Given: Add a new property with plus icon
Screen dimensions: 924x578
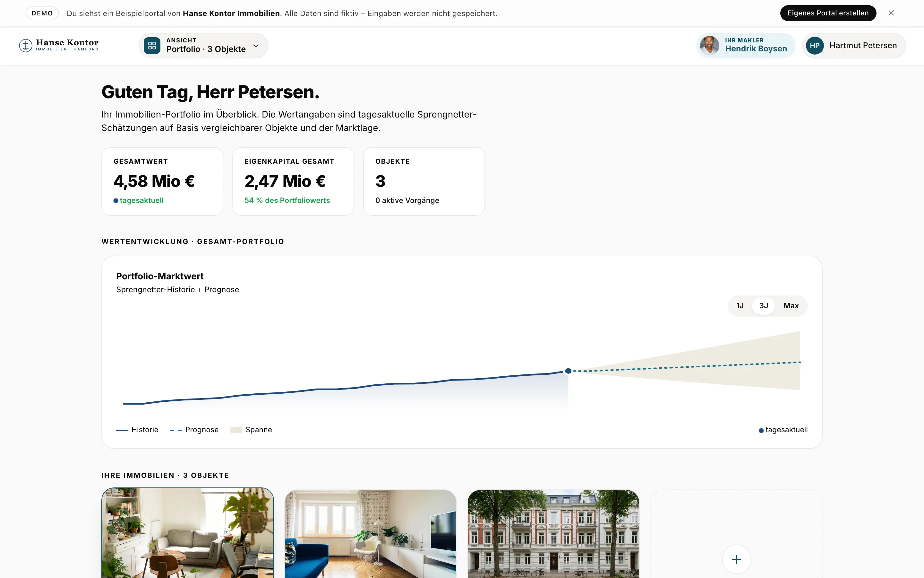Looking at the screenshot, I should coord(737,559).
